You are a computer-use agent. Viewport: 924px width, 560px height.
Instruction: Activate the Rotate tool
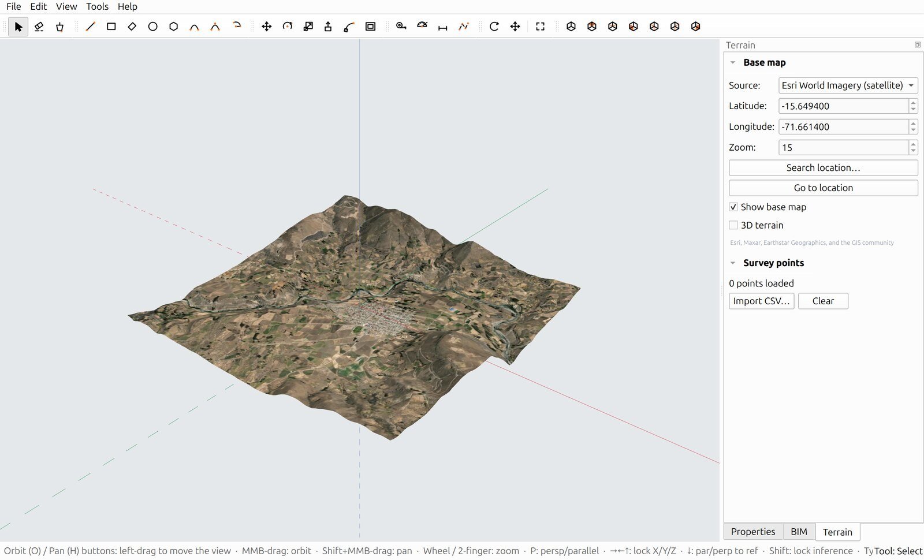pyautogui.click(x=287, y=27)
